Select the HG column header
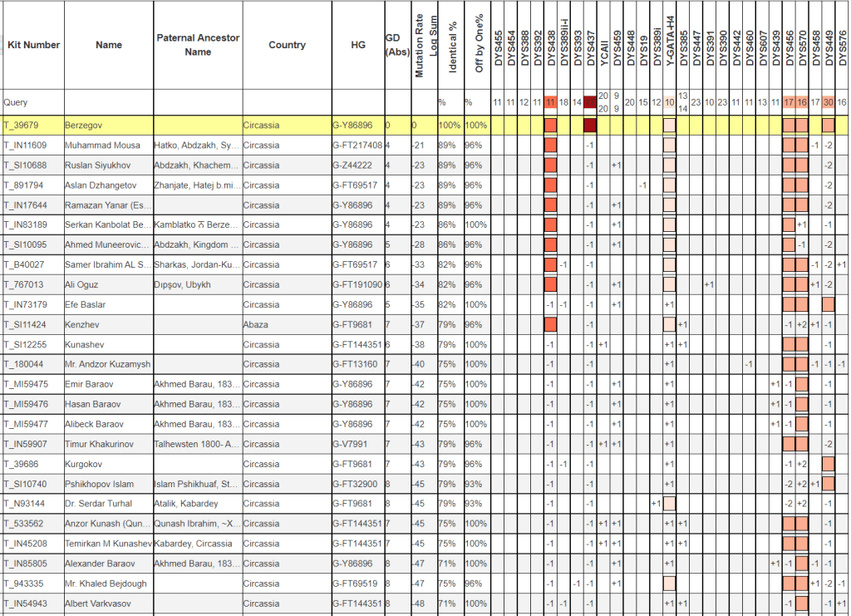 pyautogui.click(x=358, y=45)
